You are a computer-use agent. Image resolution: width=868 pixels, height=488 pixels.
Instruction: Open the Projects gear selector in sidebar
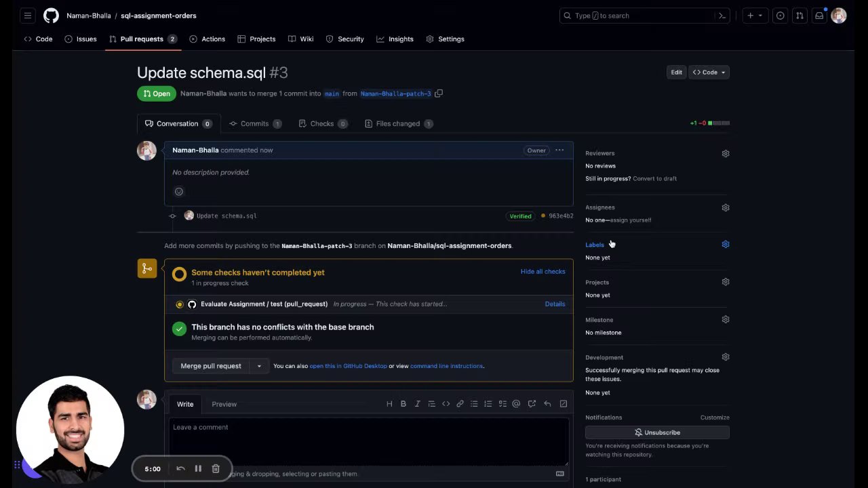point(726,282)
